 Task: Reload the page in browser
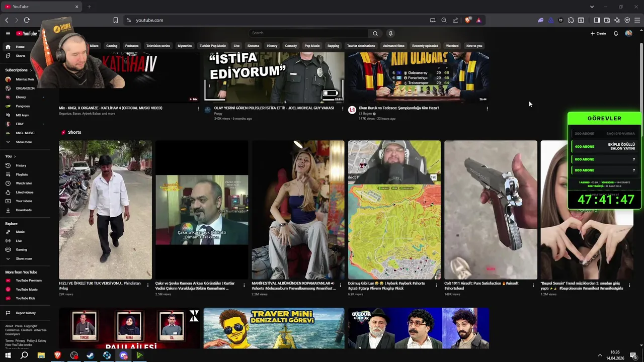(x=27, y=20)
